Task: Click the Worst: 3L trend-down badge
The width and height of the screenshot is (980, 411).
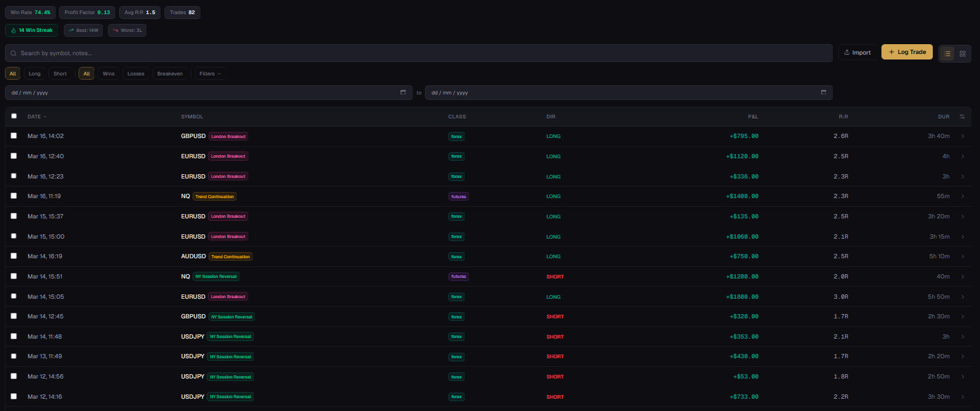Action: (127, 30)
